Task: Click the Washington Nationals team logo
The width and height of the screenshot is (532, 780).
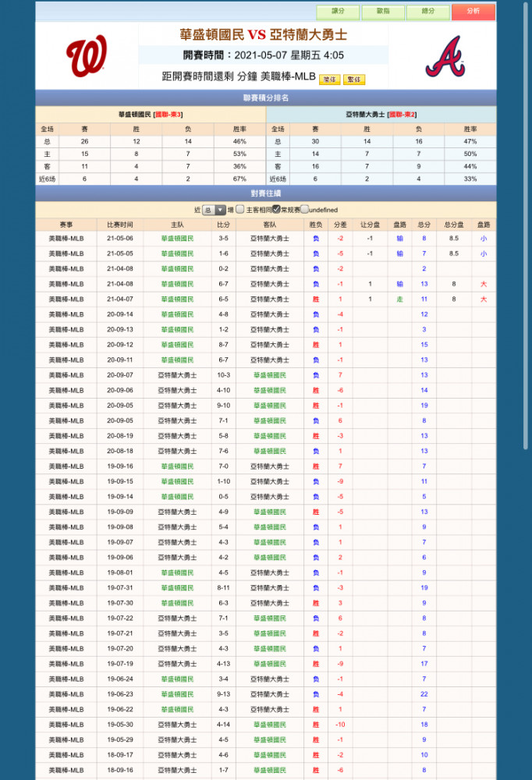Action: click(x=87, y=55)
